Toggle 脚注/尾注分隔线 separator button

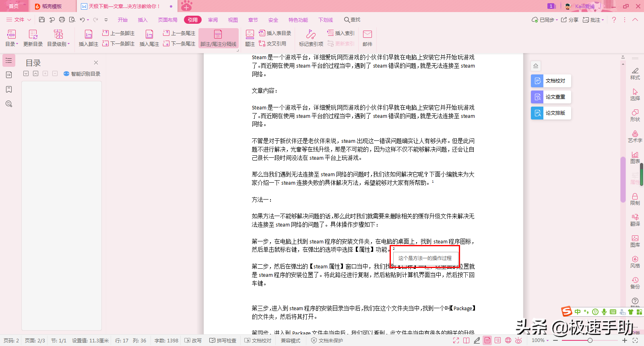[x=218, y=39]
